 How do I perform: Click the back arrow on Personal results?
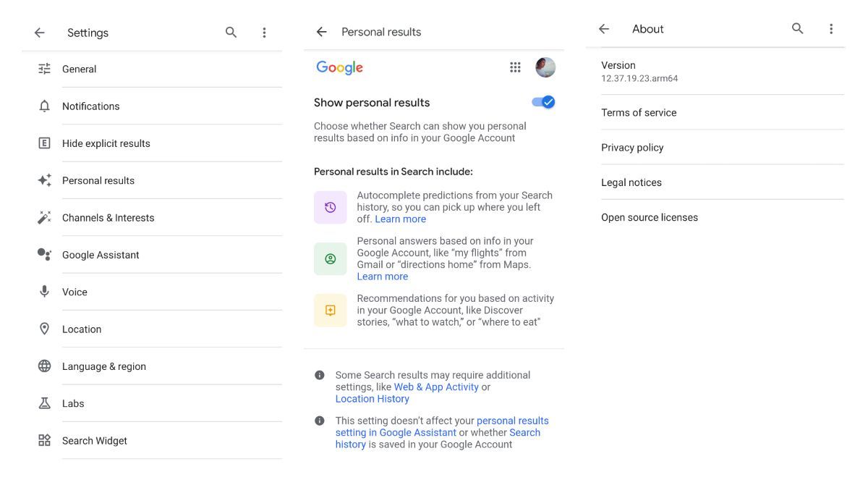pos(320,31)
